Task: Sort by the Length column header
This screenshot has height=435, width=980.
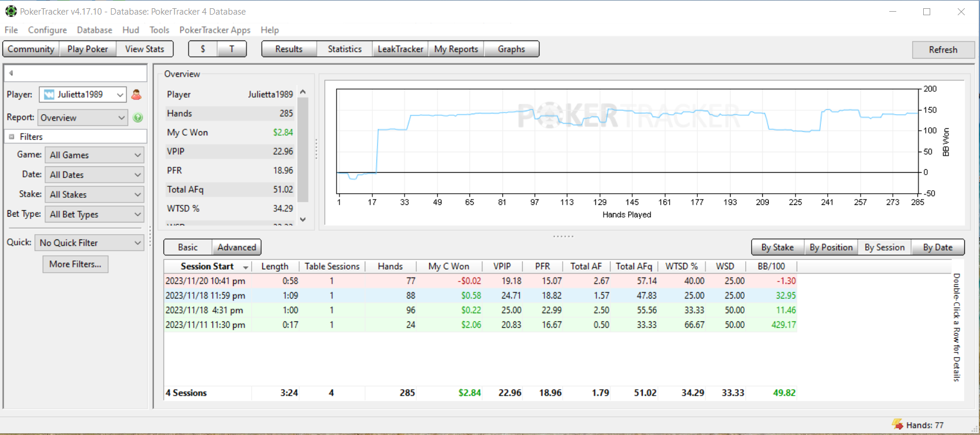Action: (x=275, y=266)
